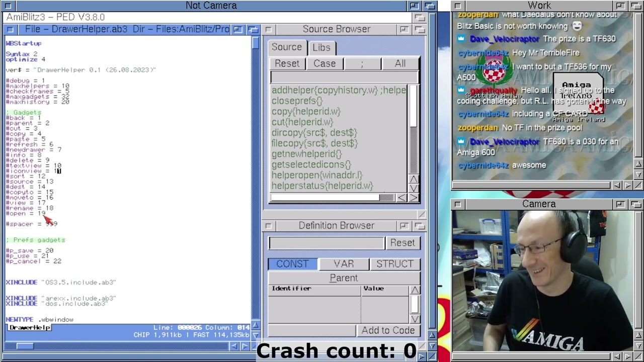This screenshot has width=644, height=362.
Task: Click the DrawerHelp file tab at bottom
Action: 30,328
